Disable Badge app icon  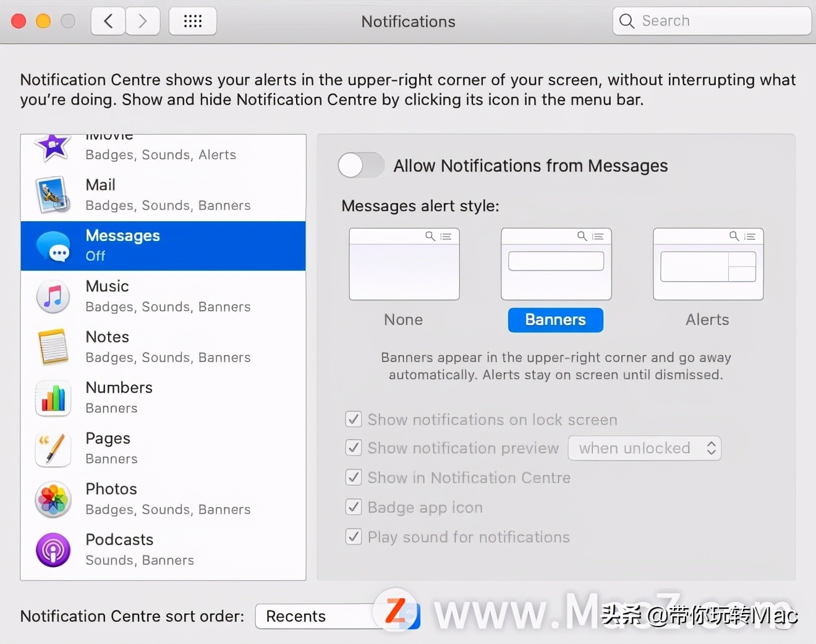(353, 507)
